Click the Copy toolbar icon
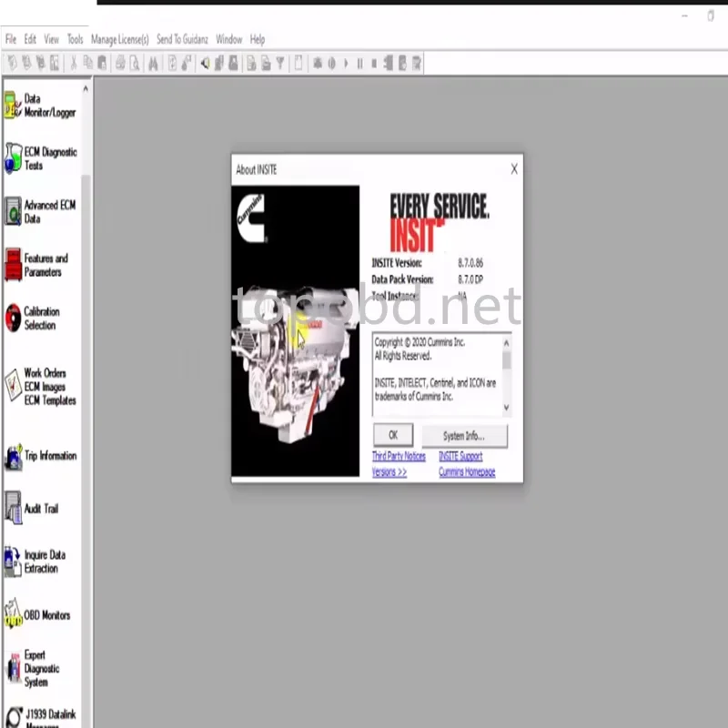 pos(87,63)
